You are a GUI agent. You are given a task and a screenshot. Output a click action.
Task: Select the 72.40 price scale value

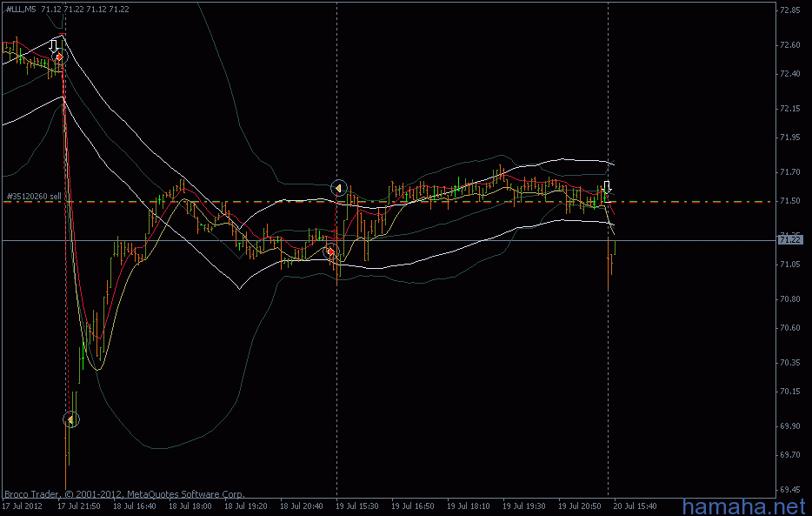click(x=789, y=74)
